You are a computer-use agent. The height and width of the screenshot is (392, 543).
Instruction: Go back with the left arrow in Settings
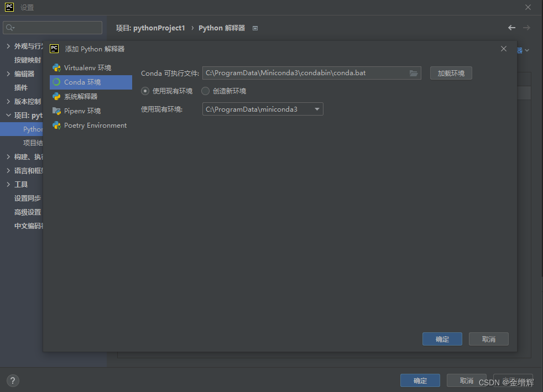point(511,28)
